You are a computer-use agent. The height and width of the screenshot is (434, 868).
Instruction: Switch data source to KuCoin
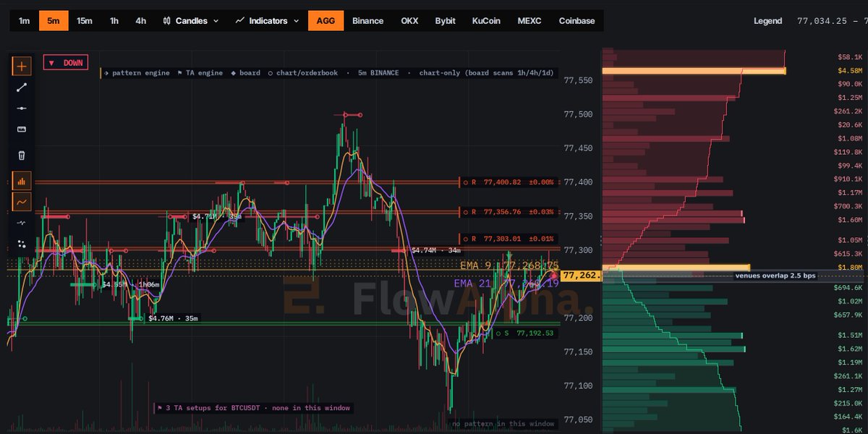point(486,21)
